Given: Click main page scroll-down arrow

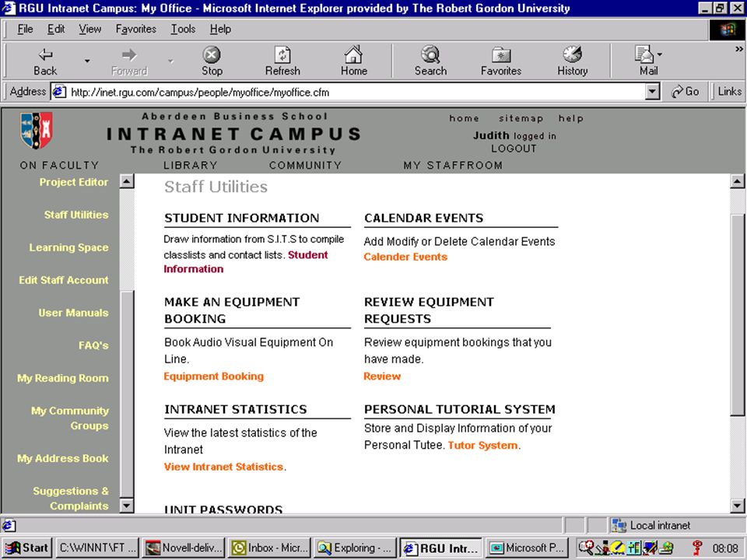Looking at the screenshot, I should [x=737, y=506].
